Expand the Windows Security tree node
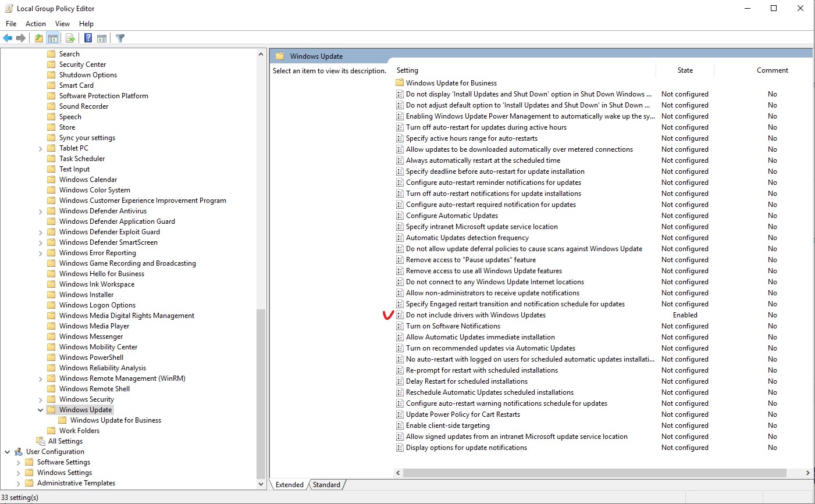Screen dimensions: 815x504 [40, 400]
